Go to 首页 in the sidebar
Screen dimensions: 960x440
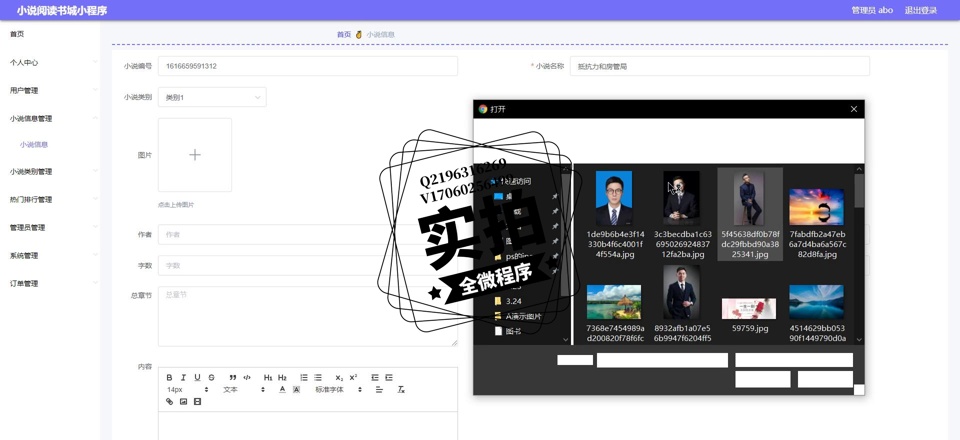point(17,34)
